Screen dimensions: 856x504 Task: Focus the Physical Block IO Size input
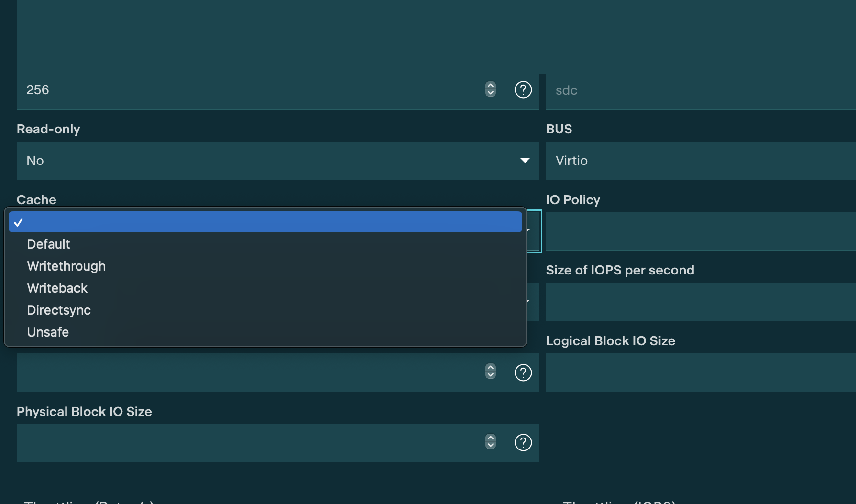tap(249, 443)
